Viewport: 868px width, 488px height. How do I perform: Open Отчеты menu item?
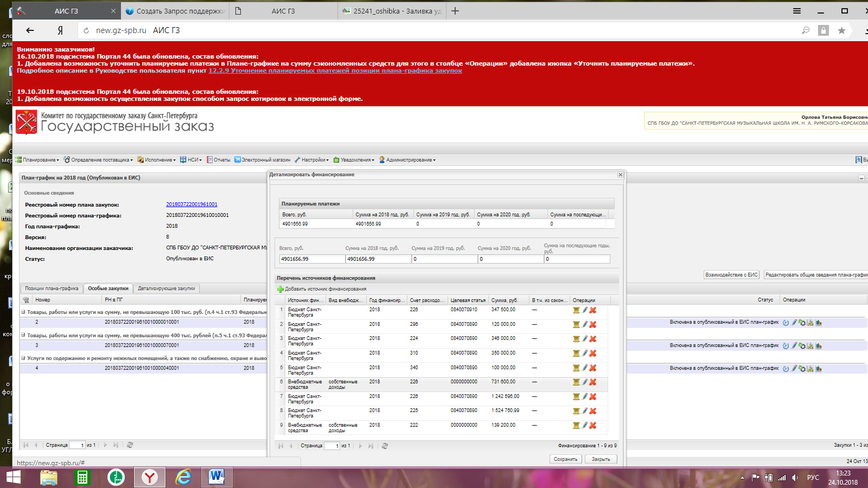pyautogui.click(x=219, y=160)
